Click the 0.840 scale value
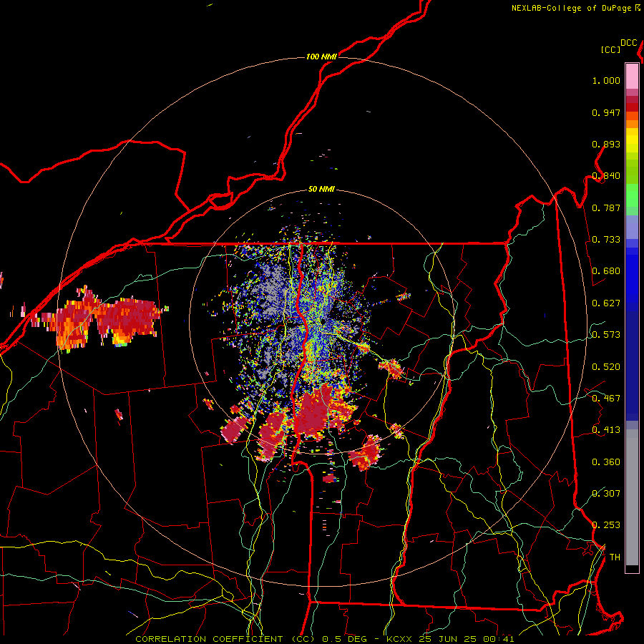The image size is (644, 644). [606, 176]
